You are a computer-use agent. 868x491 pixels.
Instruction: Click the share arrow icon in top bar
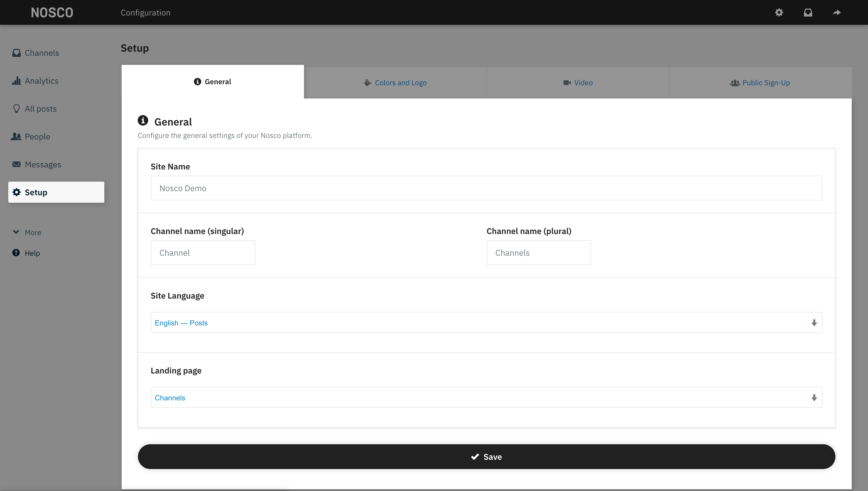pos(837,12)
